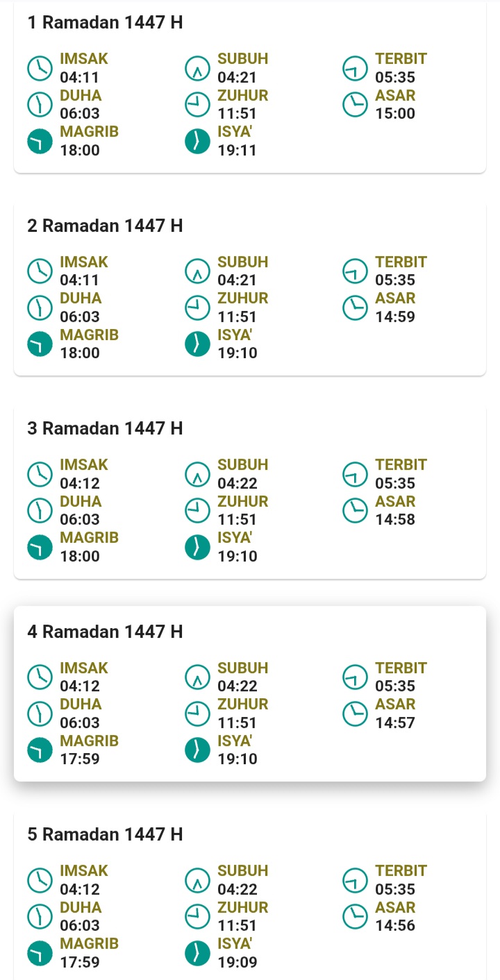The height and width of the screenshot is (980, 500).
Task: Tap the Isya' clock icon for 1 Ramadan
Action: pyautogui.click(x=197, y=141)
